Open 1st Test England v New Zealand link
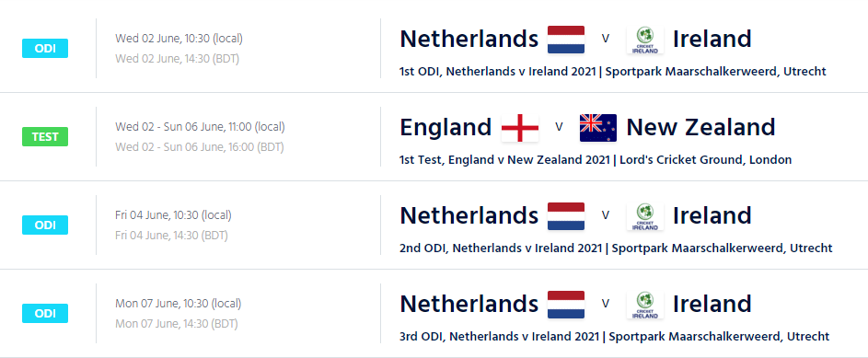This screenshot has height=358, width=868. point(596,160)
